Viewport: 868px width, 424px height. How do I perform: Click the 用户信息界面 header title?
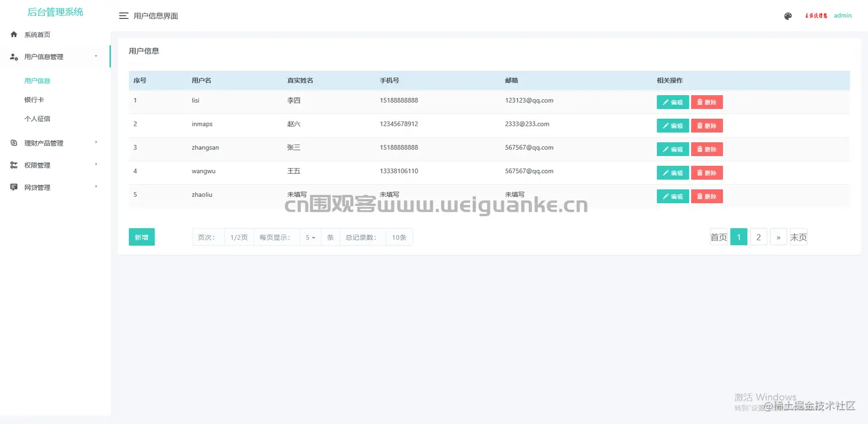156,16
